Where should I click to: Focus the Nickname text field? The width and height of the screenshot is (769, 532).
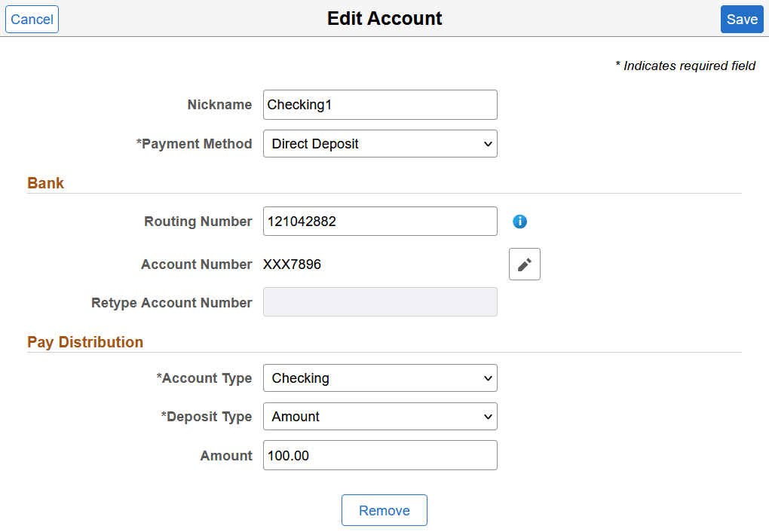[x=380, y=105]
